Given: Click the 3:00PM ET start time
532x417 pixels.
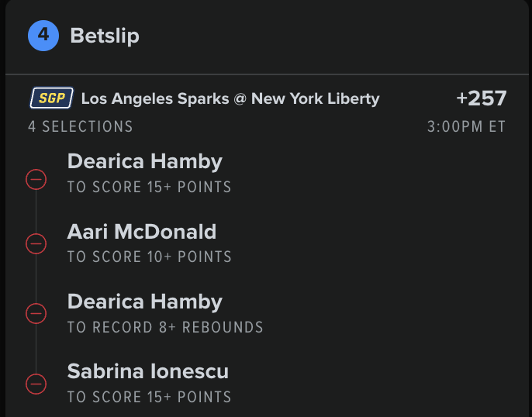Looking at the screenshot, I should [x=466, y=126].
